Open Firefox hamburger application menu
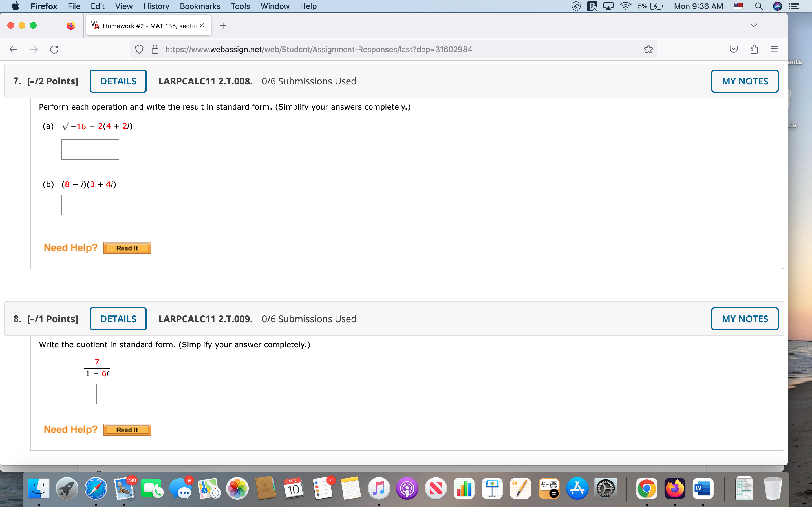Screen dimensions: 812x507 click(x=774, y=49)
